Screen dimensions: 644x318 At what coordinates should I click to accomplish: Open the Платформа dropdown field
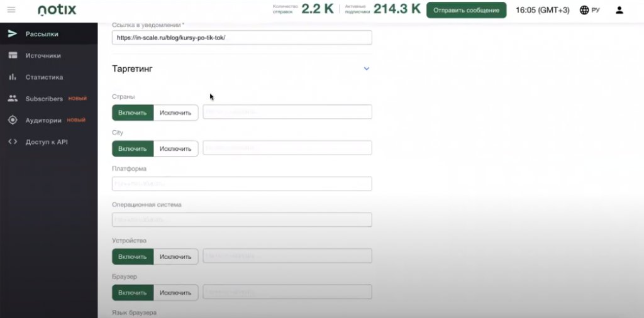point(242,184)
